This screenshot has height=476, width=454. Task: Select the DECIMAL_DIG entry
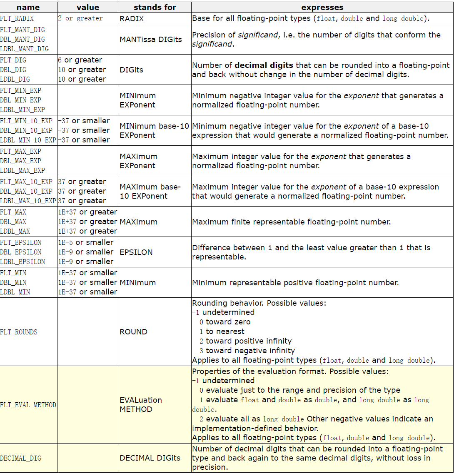coord(21,458)
